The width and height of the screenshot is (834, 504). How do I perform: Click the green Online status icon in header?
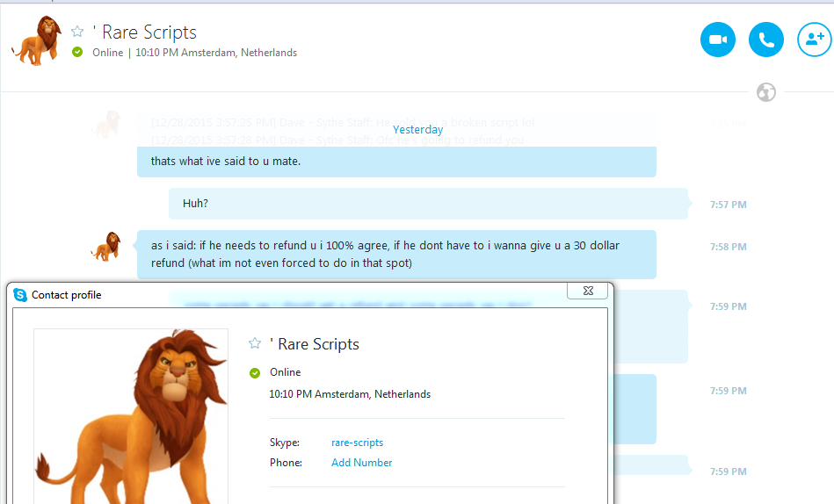tap(77, 52)
